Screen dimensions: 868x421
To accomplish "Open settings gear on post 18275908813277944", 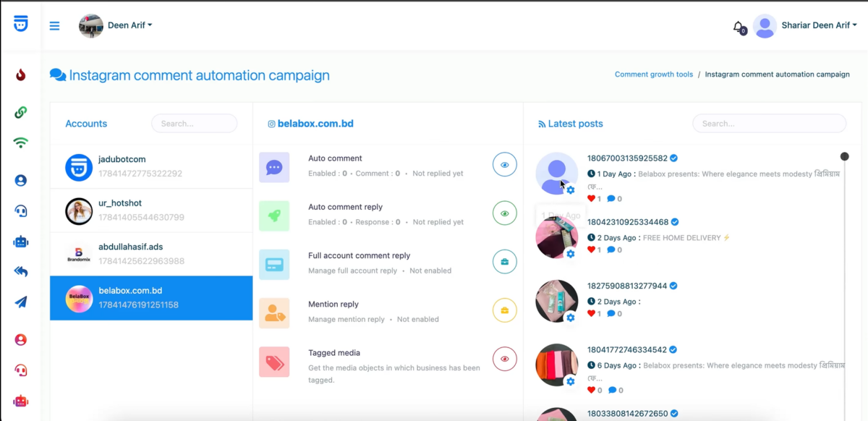I will [571, 318].
